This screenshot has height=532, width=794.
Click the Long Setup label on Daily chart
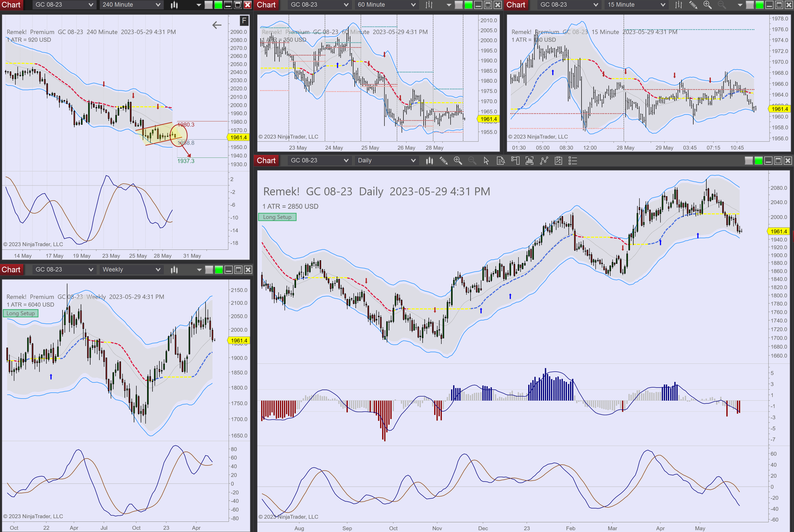pyautogui.click(x=277, y=217)
